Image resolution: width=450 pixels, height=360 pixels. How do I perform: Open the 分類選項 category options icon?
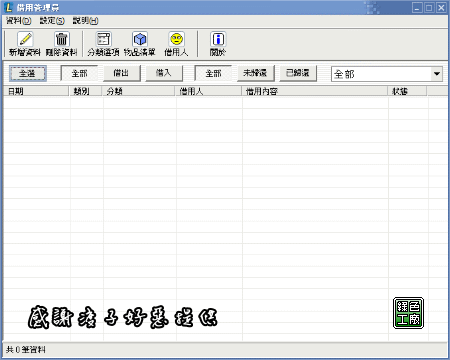(x=103, y=39)
